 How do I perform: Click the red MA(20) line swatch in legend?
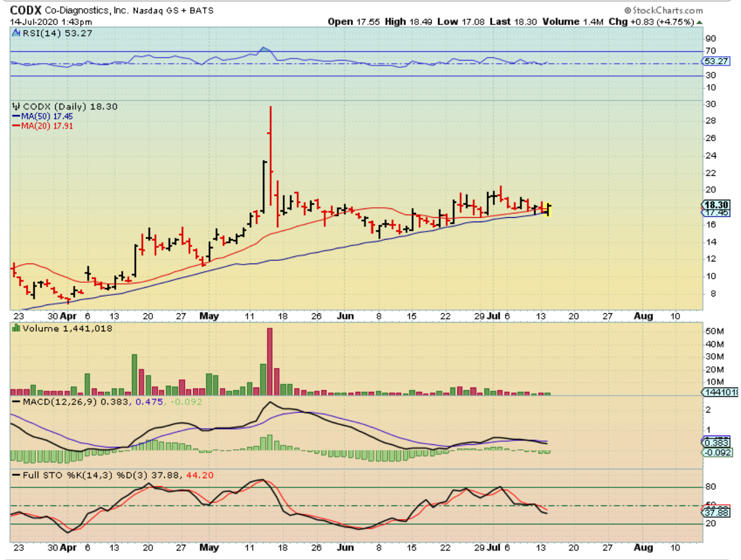pyautogui.click(x=16, y=126)
